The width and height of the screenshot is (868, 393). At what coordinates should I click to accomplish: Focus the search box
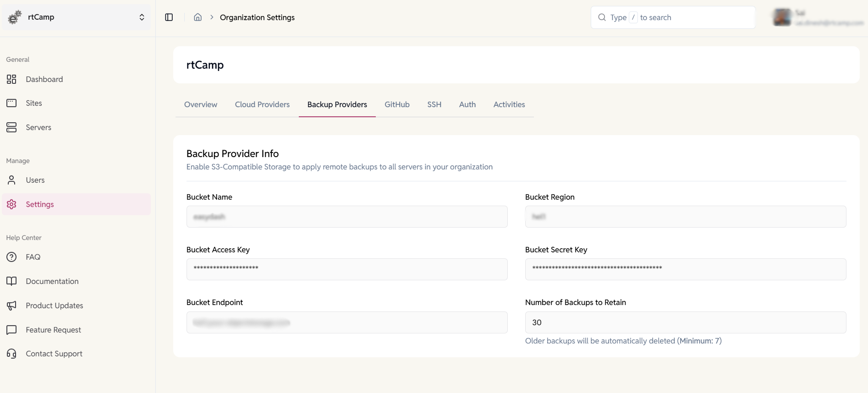(x=673, y=17)
